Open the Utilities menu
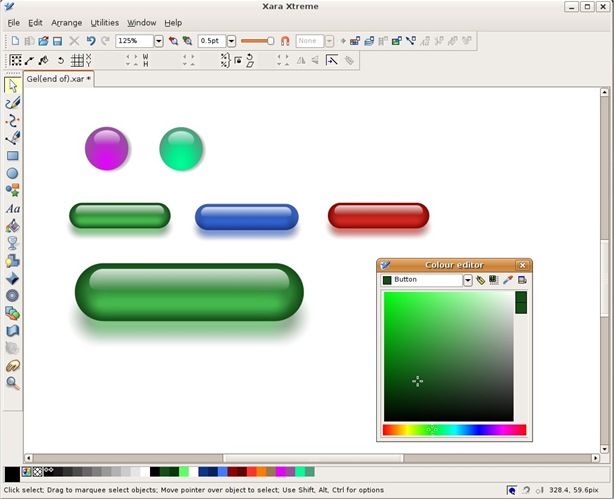 tap(104, 22)
